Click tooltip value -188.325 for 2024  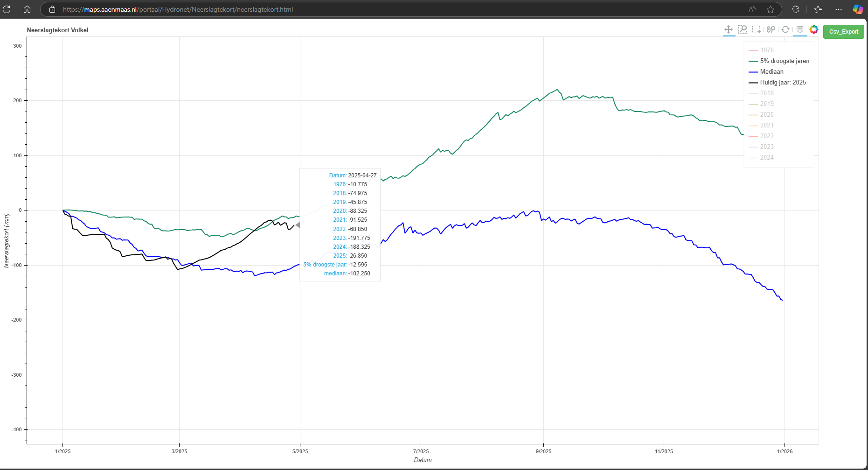[x=359, y=247]
